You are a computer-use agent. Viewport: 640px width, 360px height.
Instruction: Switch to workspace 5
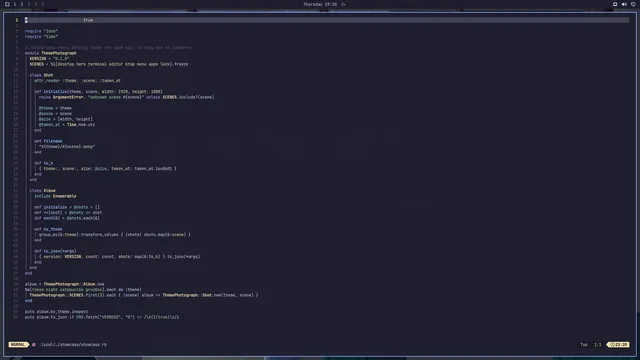42,4
